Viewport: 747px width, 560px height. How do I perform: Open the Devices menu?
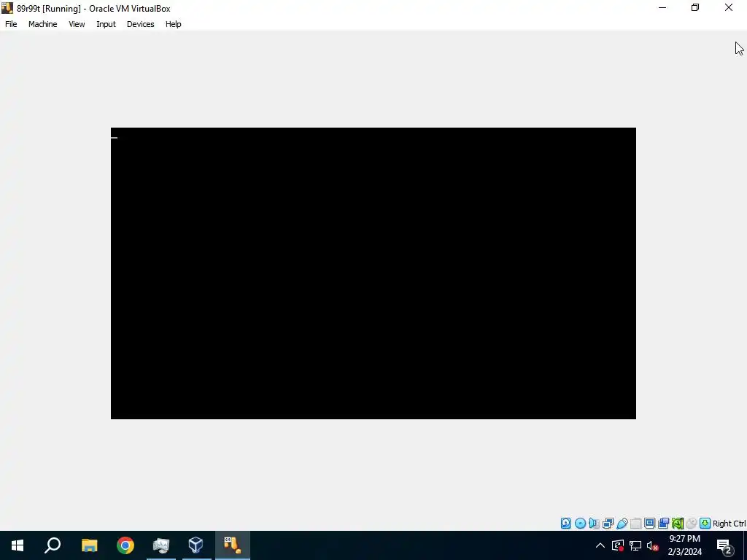point(141,24)
